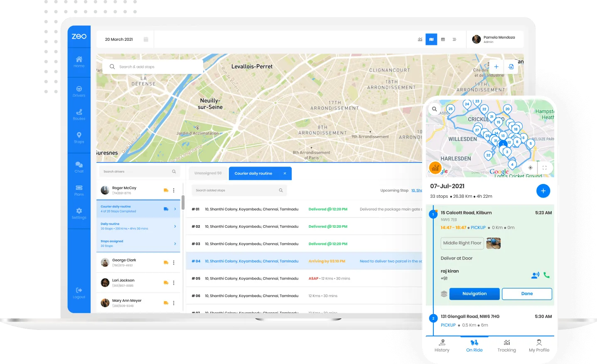Expand Daily routine row chevron
This screenshot has width=597, height=364.
pos(175,226)
